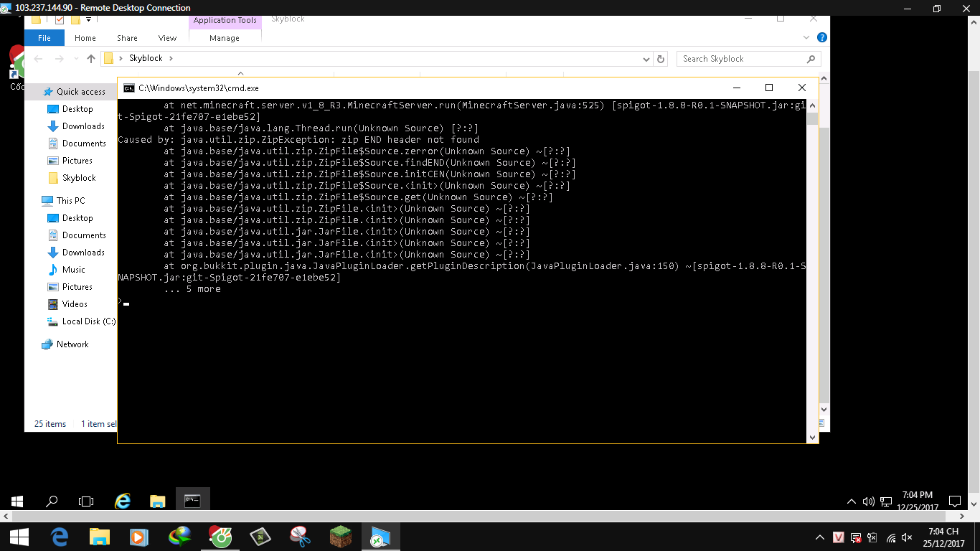Click the UniKey V tray icon
Screen dimensions: 980x551
tap(838, 537)
